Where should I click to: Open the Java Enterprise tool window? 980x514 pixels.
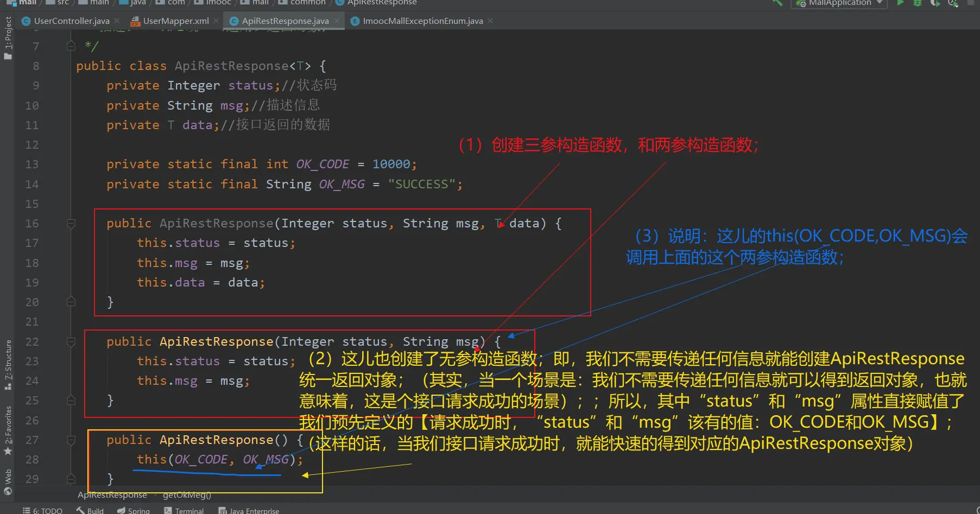coord(249,510)
